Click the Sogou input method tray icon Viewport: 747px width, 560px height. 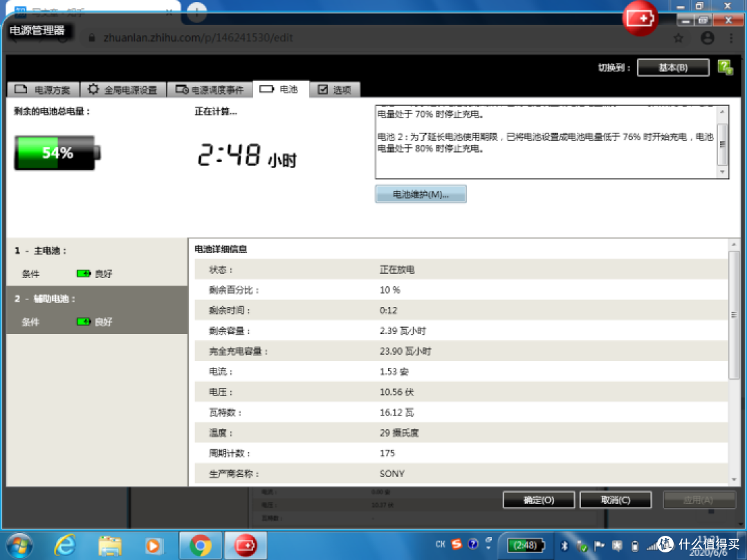click(x=457, y=544)
